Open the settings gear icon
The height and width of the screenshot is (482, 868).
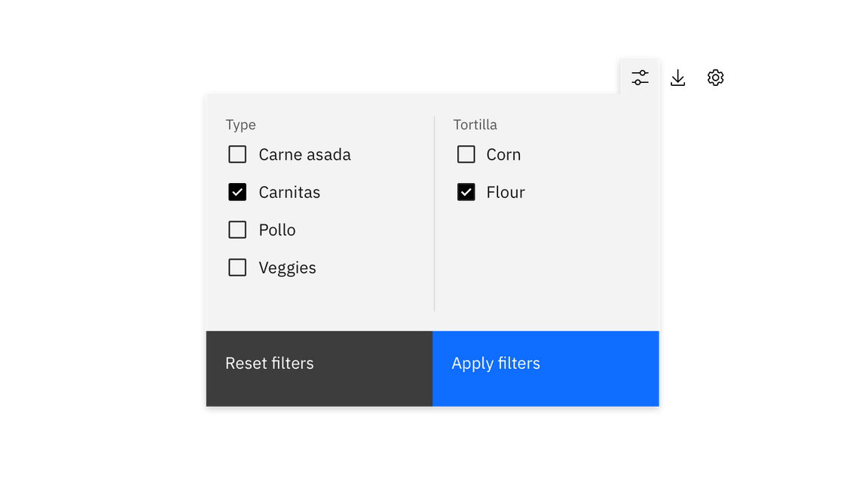(x=715, y=78)
